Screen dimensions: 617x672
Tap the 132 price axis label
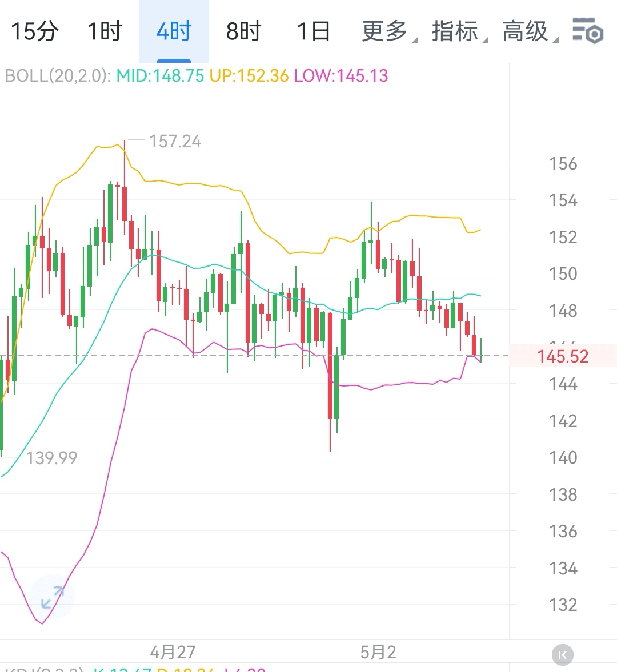click(563, 605)
